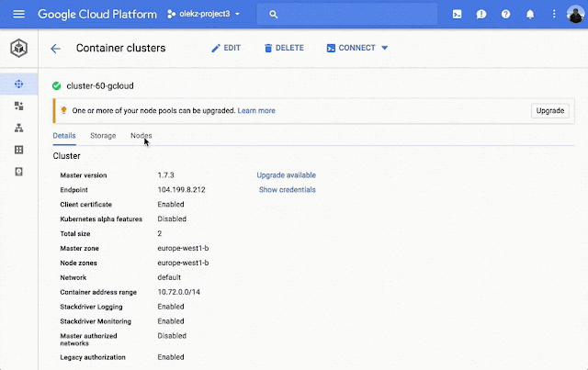The image size is (588, 370).
Task: Click the EDIT button
Action: [226, 48]
